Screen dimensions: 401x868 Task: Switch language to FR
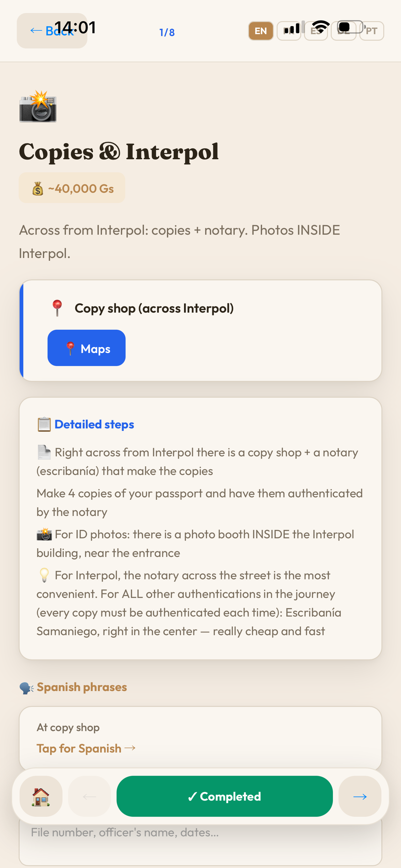(x=289, y=31)
